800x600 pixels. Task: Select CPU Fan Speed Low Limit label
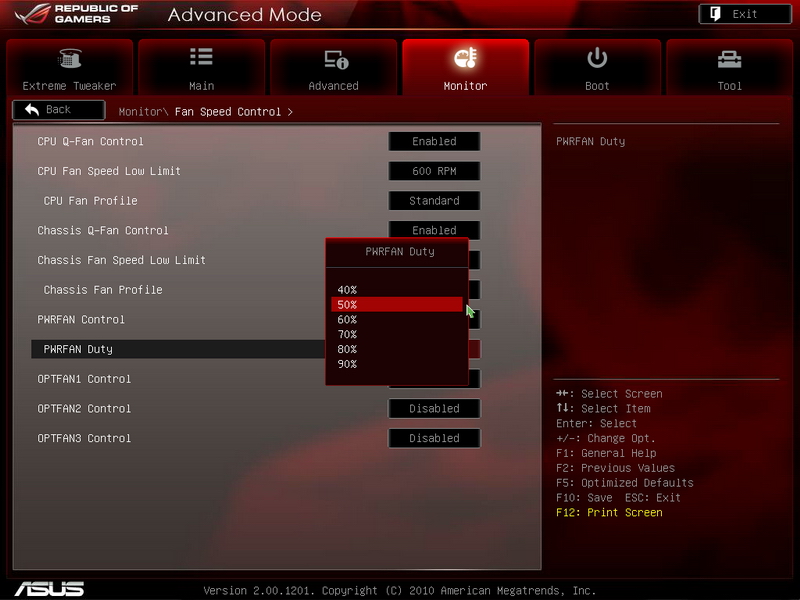point(109,171)
